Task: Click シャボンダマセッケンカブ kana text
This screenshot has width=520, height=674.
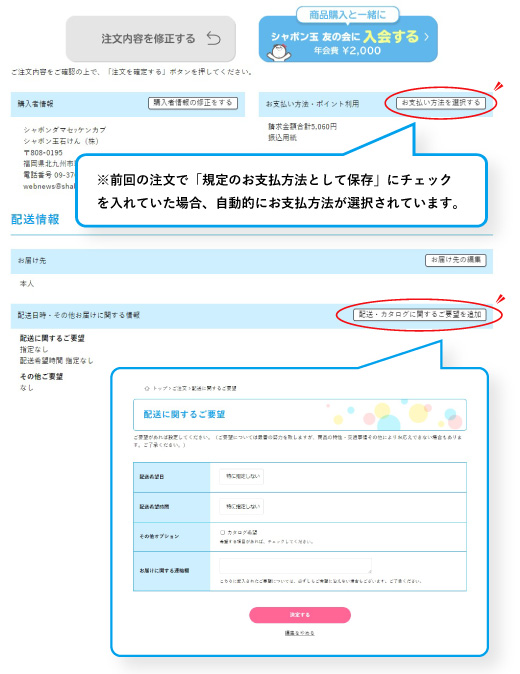Action: click(64, 129)
